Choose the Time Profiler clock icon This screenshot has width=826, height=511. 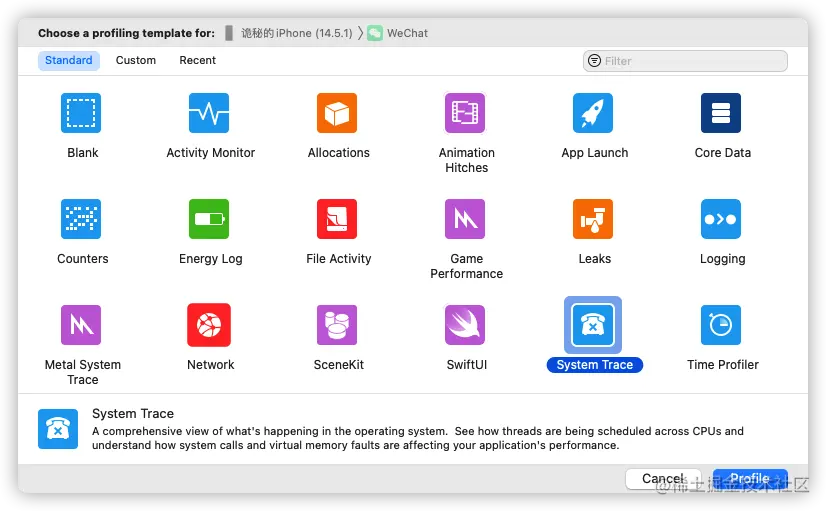(721, 325)
